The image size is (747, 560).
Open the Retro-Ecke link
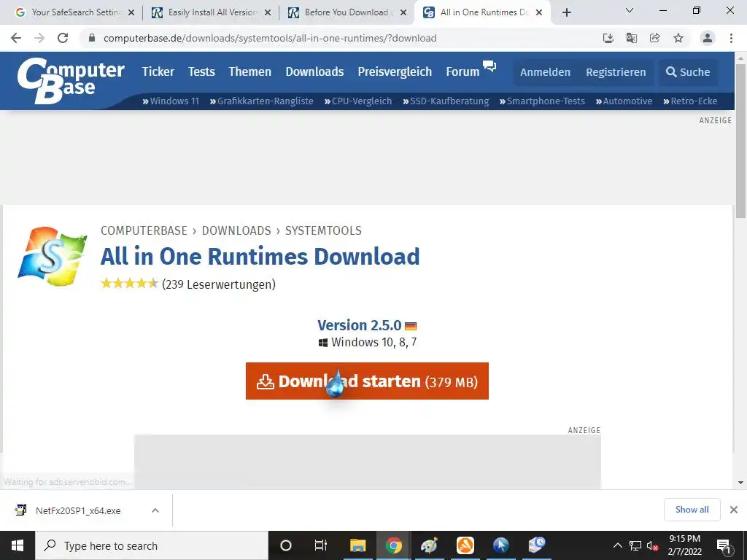coord(690,101)
